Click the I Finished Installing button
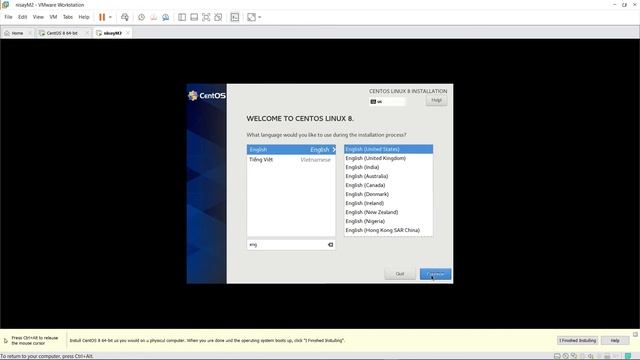This screenshot has height=360, width=640. click(x=577, y=340)
